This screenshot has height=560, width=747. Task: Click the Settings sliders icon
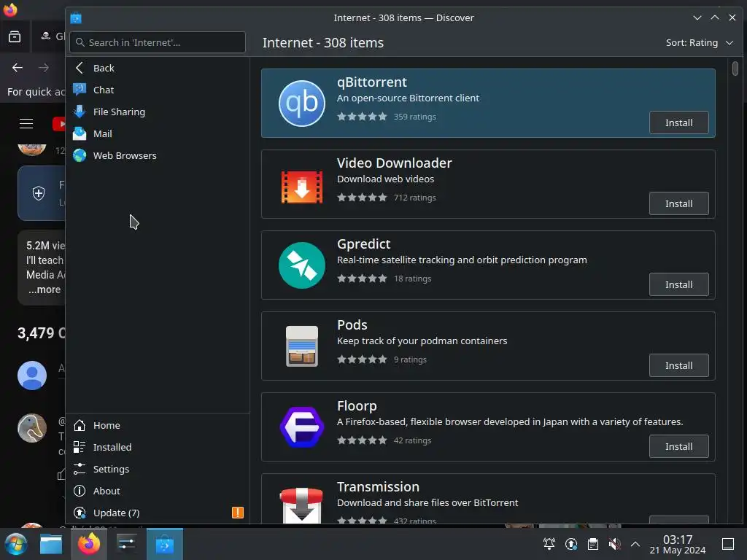click(x=80, y=469)
